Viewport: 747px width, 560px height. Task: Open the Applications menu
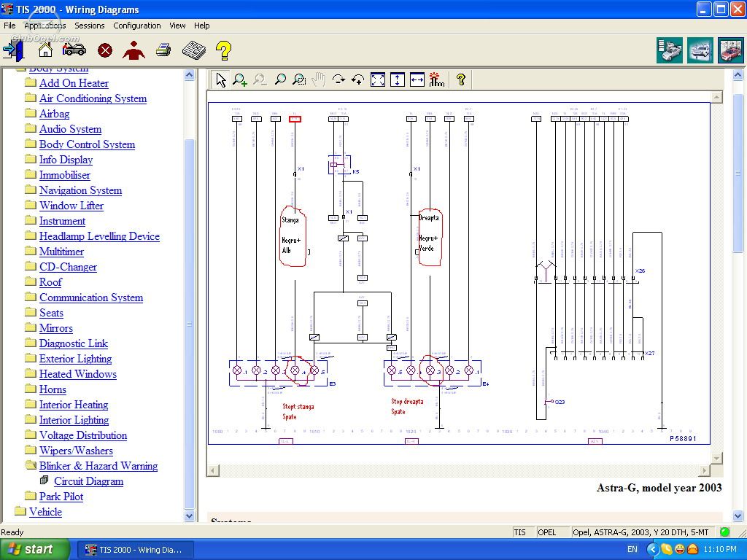pyautogui.click(x=44, y=26)
